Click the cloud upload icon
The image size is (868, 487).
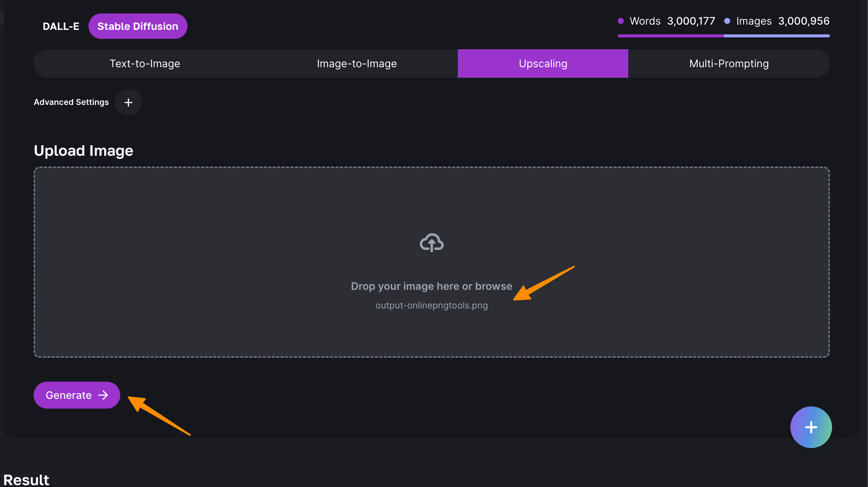(431, 243)
